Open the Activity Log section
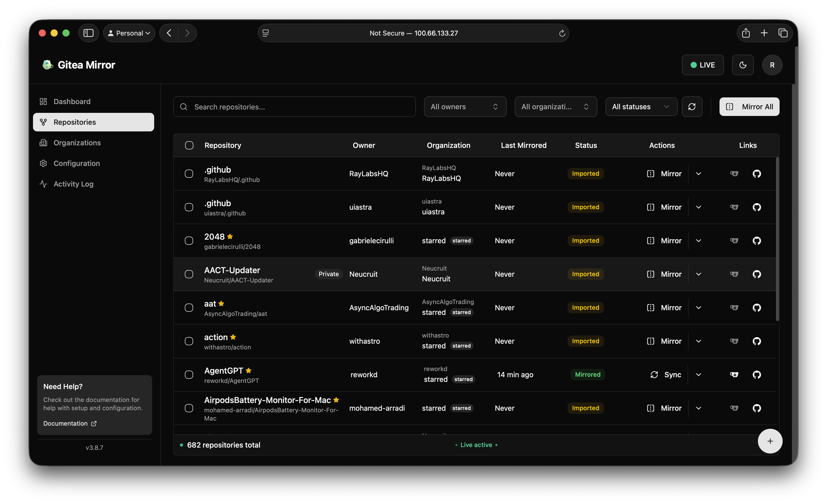This screenshot has height=504, width=827. coord(73,184)
